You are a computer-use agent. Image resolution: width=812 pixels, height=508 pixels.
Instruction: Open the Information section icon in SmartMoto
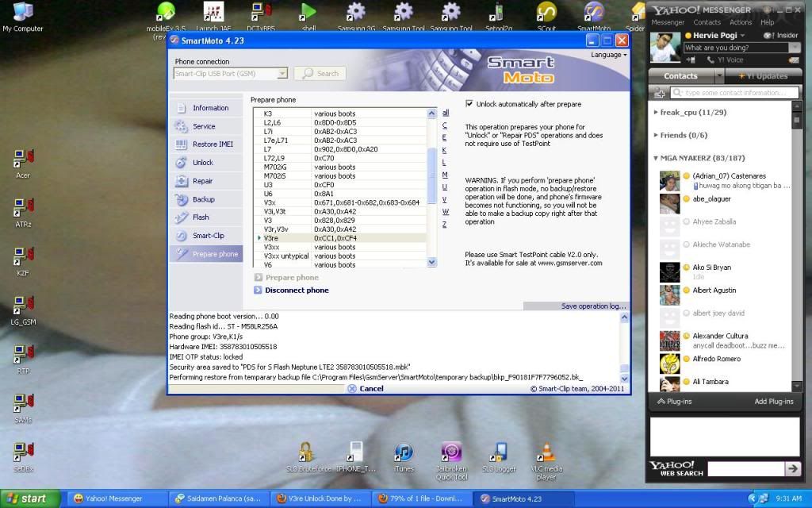pos(182,108)
